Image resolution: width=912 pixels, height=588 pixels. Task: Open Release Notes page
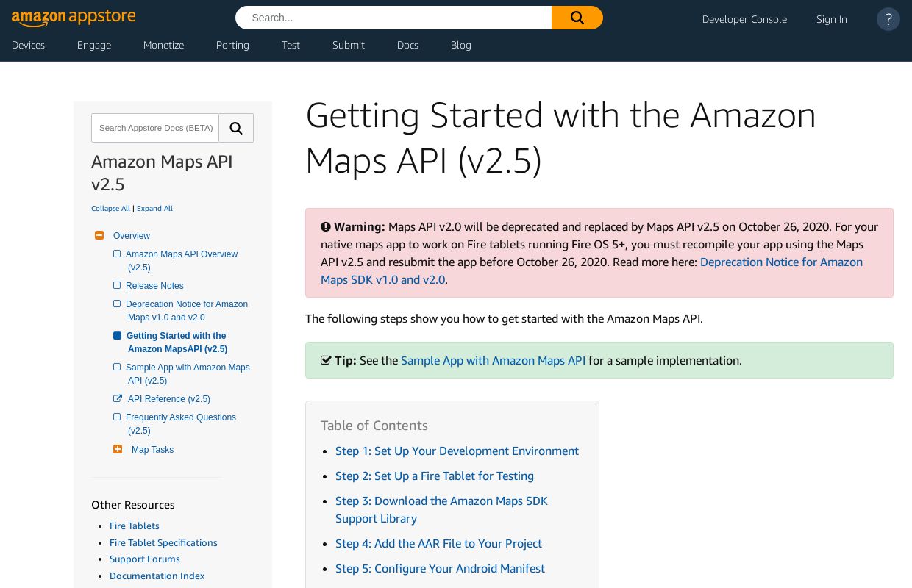click(x=154, y=286)
